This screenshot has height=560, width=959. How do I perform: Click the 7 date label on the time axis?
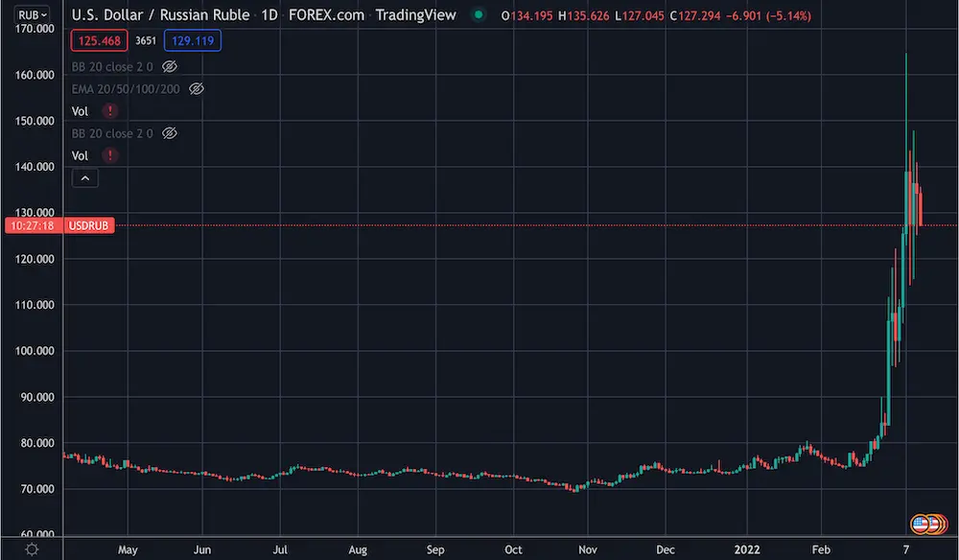click(906, 549)
